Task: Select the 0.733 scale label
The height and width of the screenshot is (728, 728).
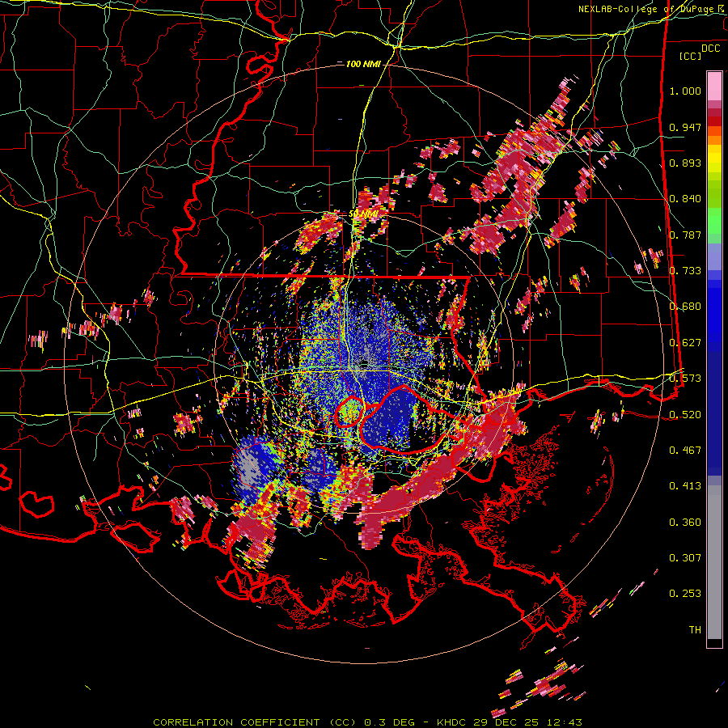Action: tap(685, 271)
